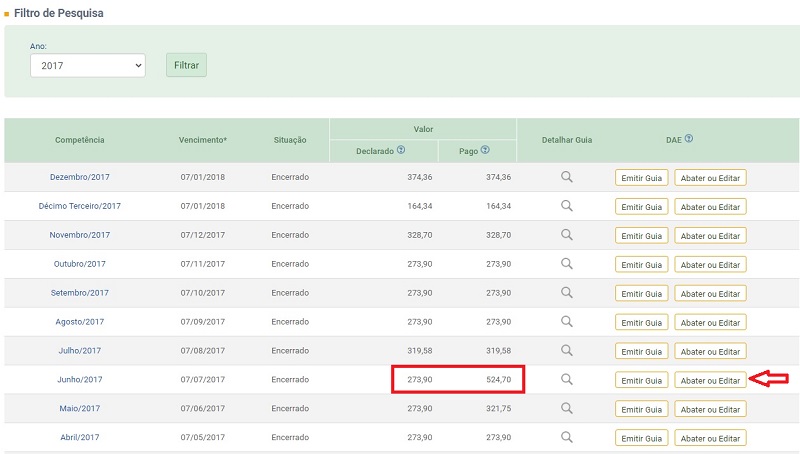This screenshot has width=800, height=454.
Task: Open the Julho/2017 competência link
Action: (x=80, y=351)
